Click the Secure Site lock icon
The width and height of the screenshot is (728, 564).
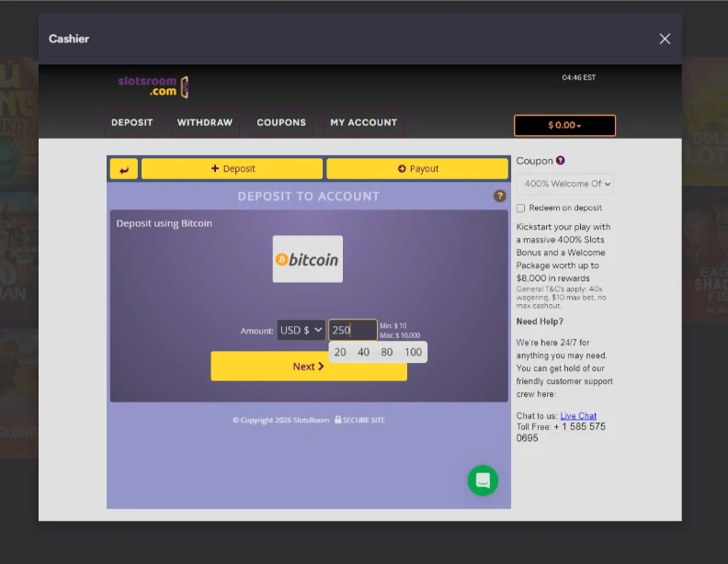338,420
